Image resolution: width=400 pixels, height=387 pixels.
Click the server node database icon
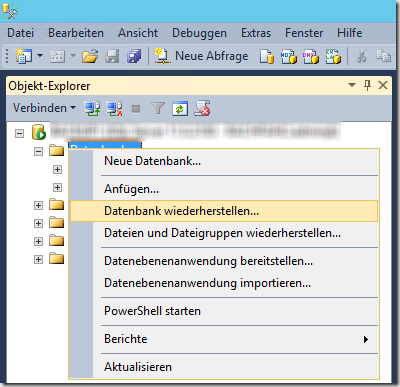coord(39,132)
